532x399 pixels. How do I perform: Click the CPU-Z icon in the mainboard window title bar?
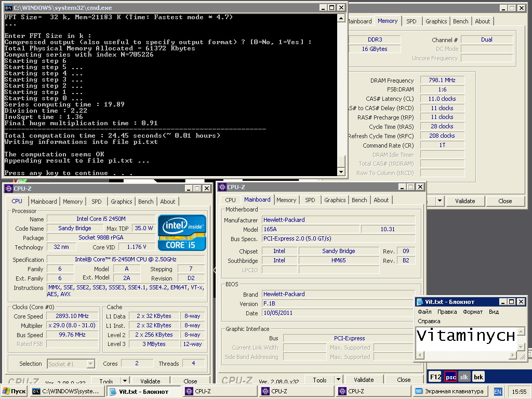[x=222, y=187]
